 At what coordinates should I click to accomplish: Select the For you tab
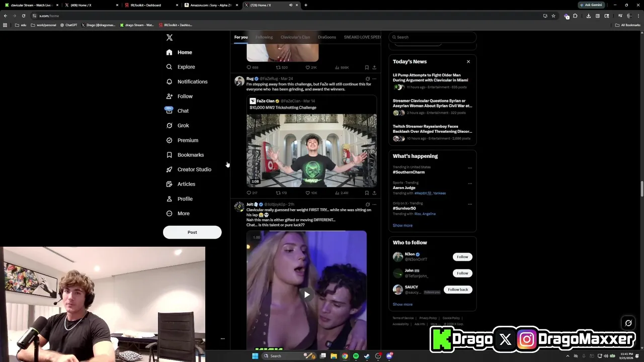[241, 37]
